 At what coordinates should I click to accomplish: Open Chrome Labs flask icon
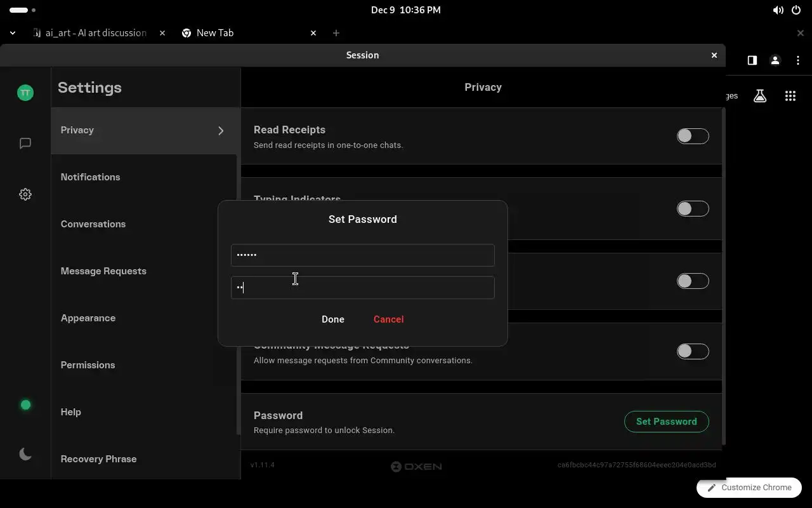760,96
